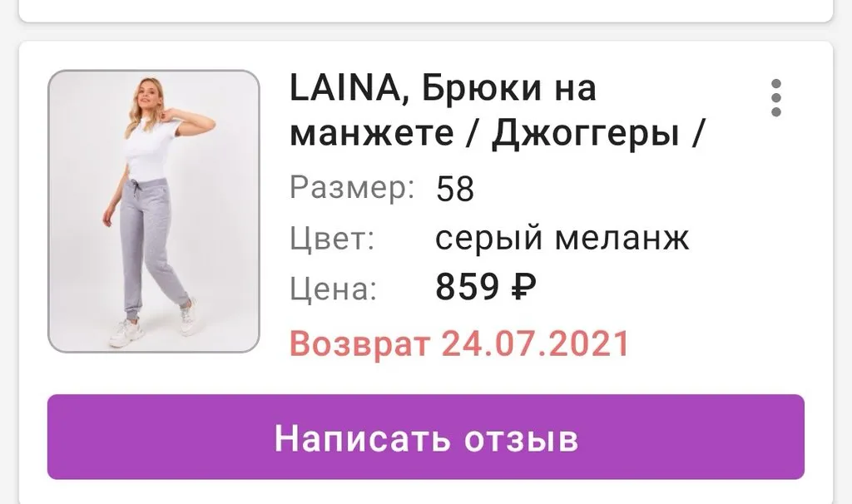This screenshot has width=852, height=504.
Task: Click the previous order card above
Action: (426, 10)
